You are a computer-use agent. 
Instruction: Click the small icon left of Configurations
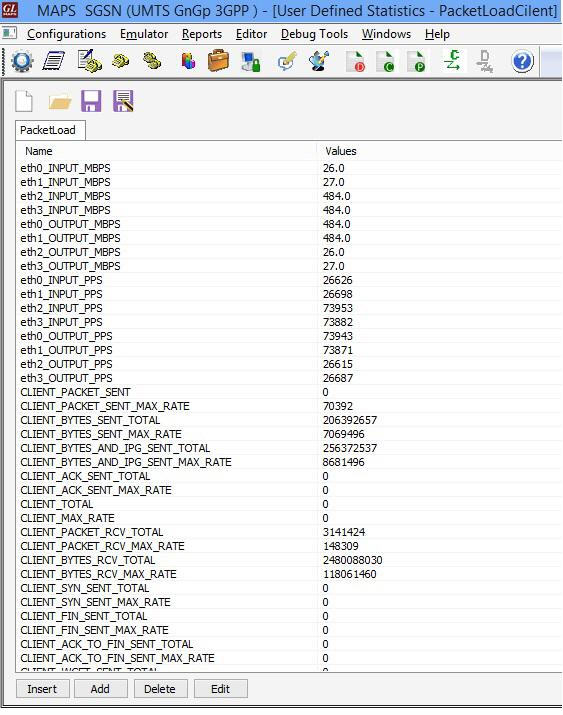pyautogui.click(x=10, y=33)
